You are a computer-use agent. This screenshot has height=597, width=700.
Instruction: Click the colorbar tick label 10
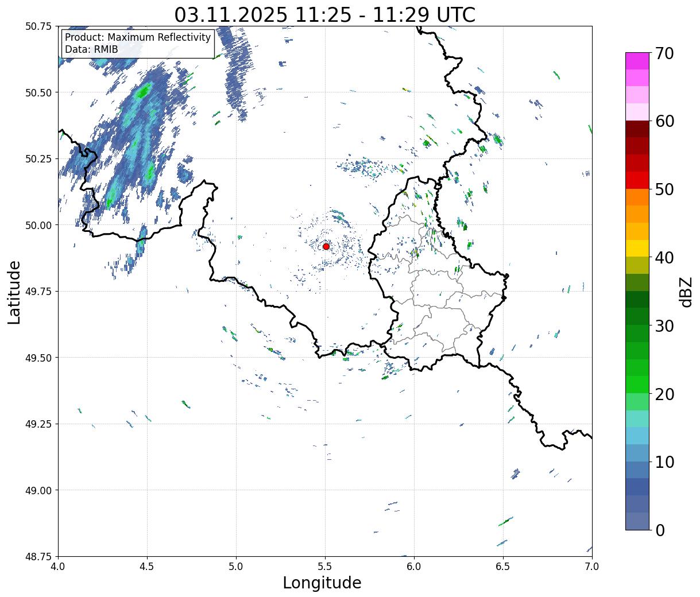point(664,462)
